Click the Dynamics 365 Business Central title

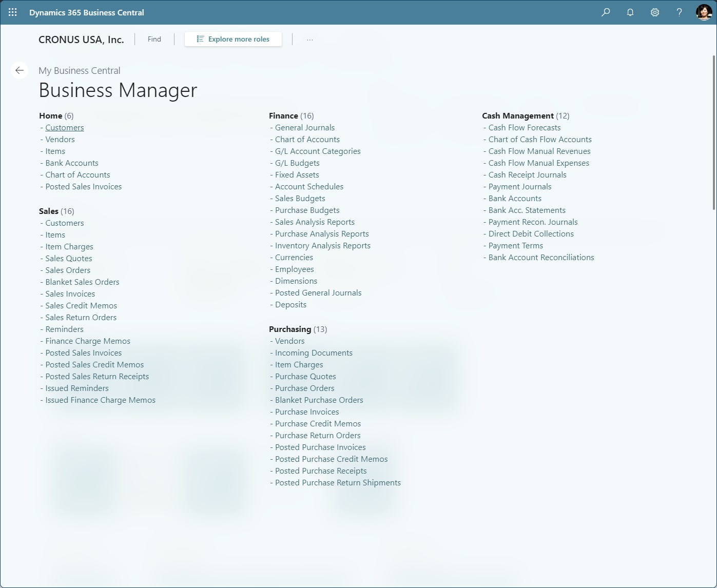pos(87,12)
